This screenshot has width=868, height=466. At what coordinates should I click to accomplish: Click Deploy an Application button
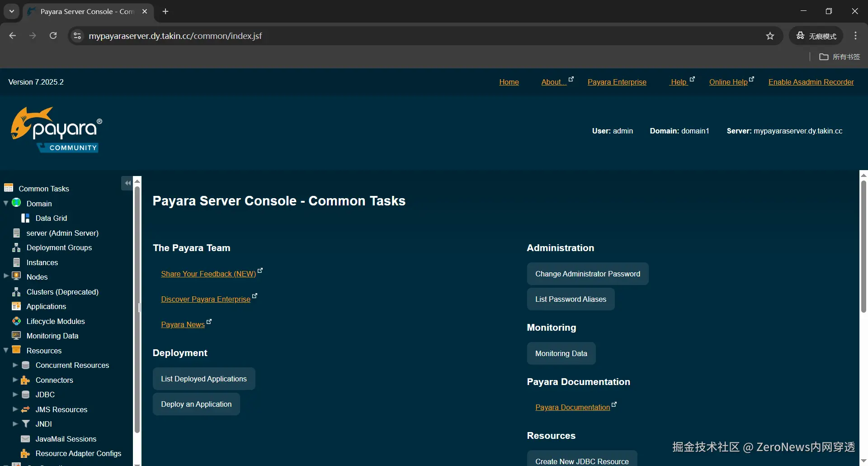click(x=196, y=404)
